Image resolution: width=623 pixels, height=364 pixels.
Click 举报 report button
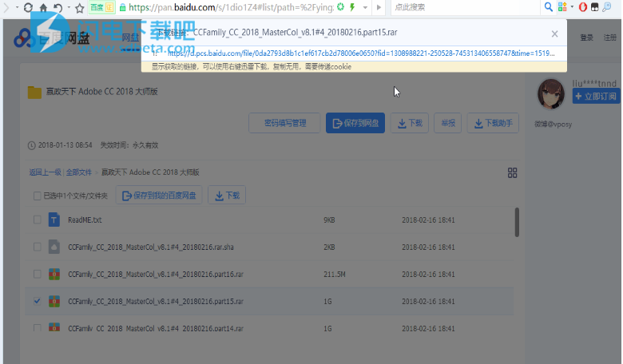(x=448, y=123)
